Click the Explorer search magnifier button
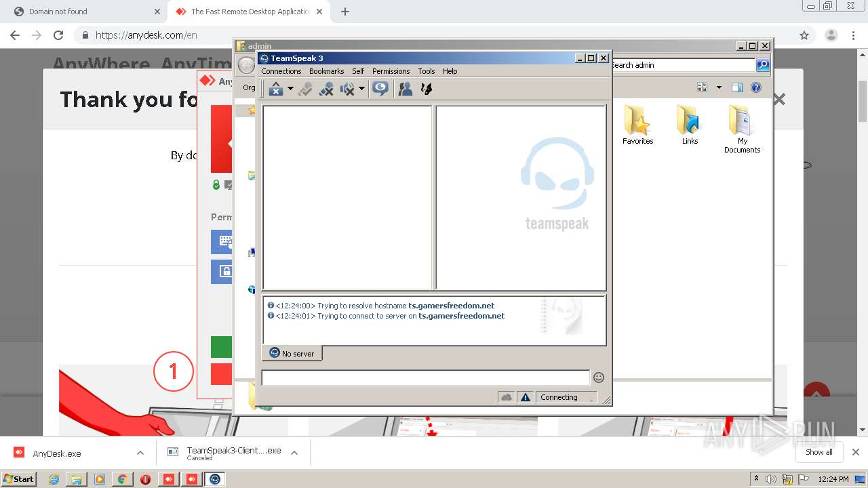Image resolution: width=868 pixels, height=488 pixels. coord(763,65)
